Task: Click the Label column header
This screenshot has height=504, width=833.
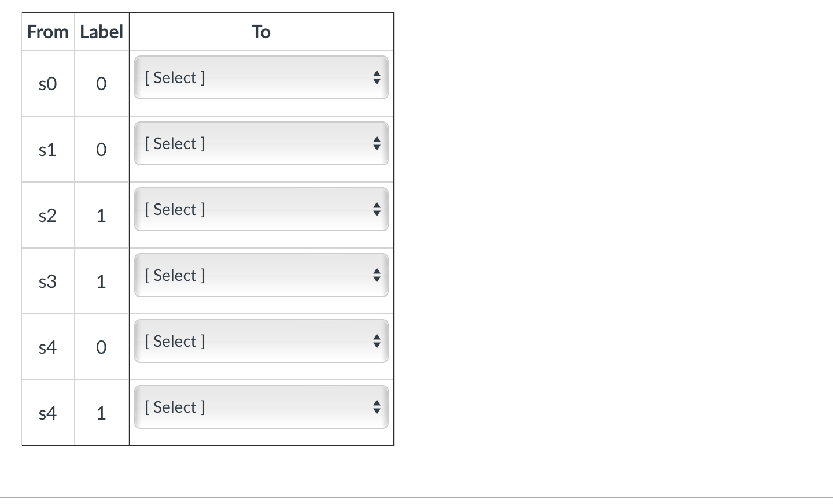Action: pyautogui.click(x=102, y=32)
